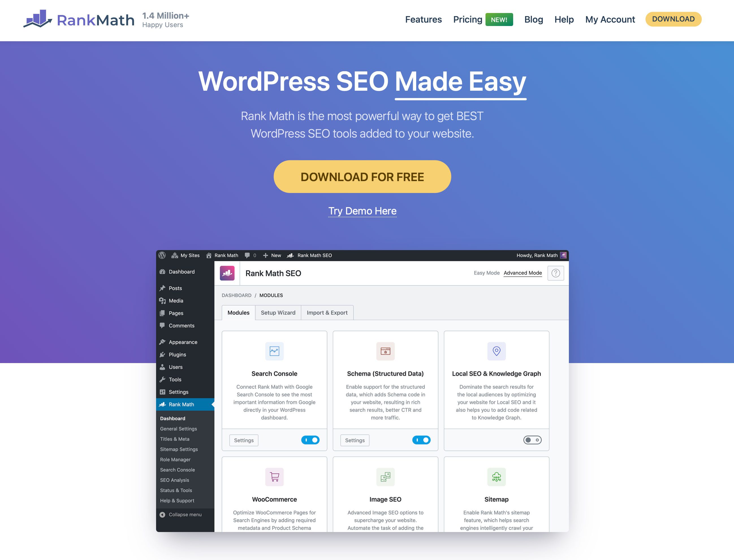This screenshot has height=560, width=734.
Task: Click Search Console Settings button
Action: pos(243,439)
